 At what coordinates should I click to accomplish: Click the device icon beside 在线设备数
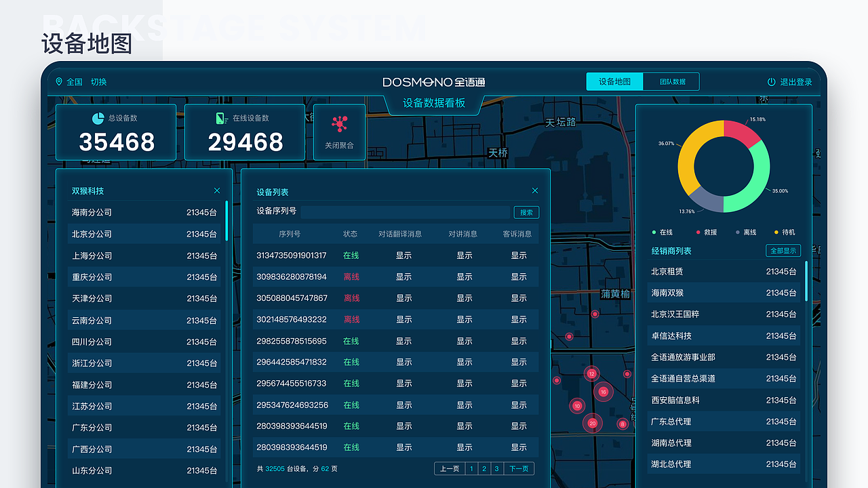[222, 119]
